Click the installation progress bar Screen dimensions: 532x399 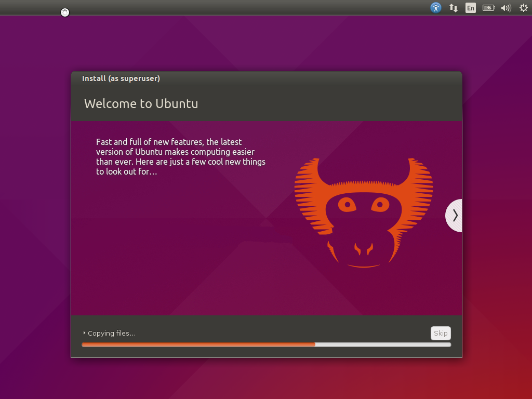tap(266, 344)
